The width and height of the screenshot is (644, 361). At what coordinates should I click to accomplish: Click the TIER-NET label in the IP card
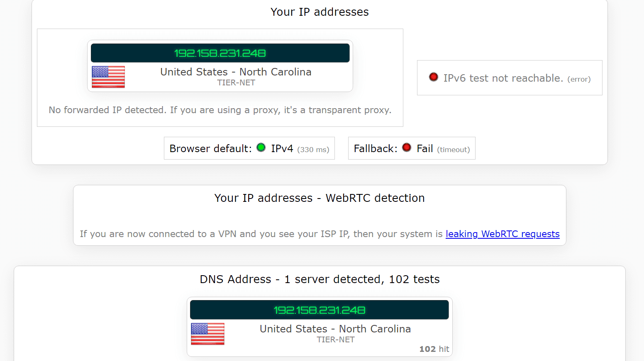pyautogui.click(x=236, y=83)
